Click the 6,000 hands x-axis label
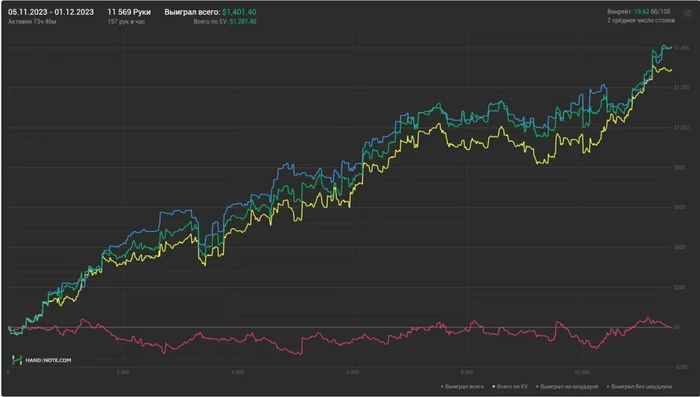This screenshot has height=397, width=700. (352, 372)
